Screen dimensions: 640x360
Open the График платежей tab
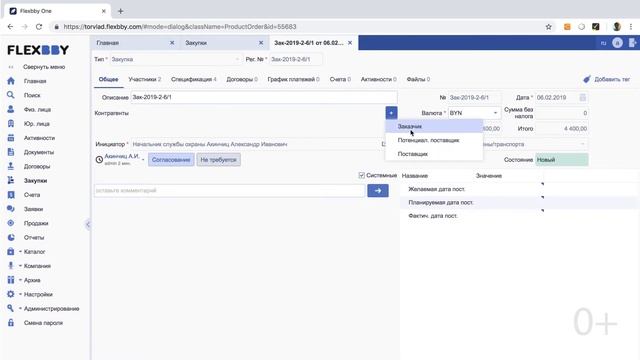click(x=293, y=79)
